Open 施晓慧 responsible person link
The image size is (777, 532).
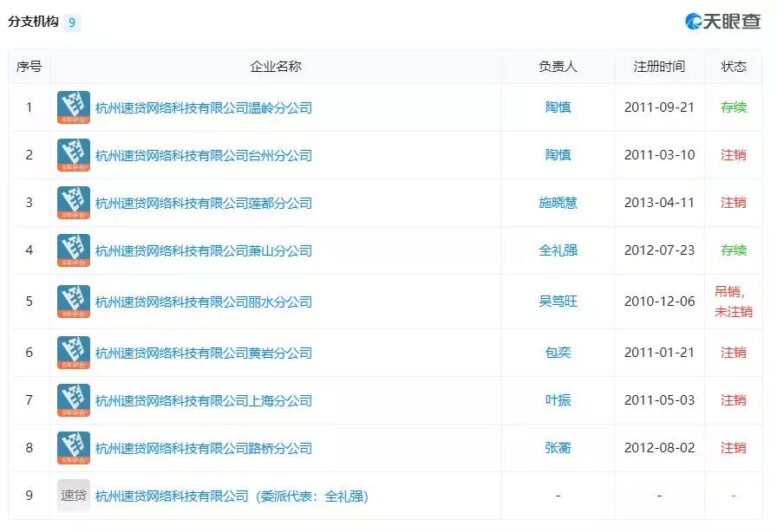(x=558, y=203)
